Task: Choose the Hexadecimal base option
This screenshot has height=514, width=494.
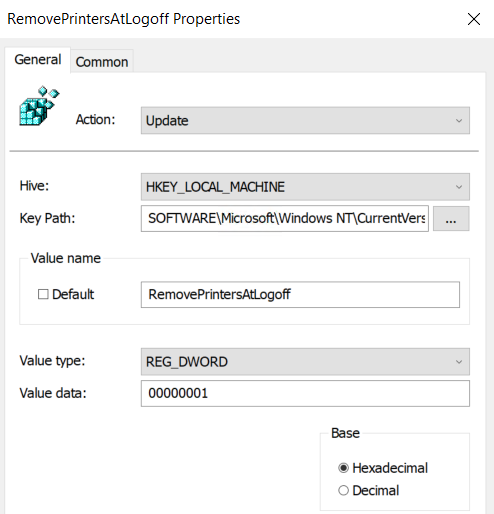Action: coord(343,468)
